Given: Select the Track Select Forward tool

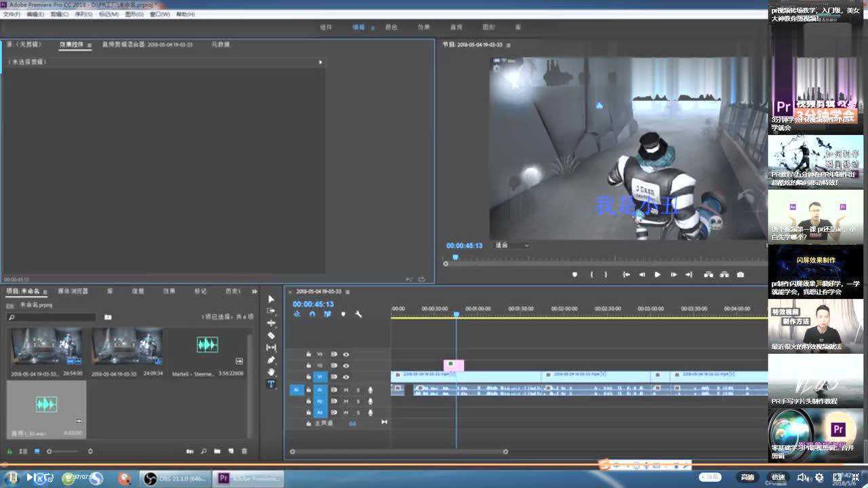Looking at the screenshot, I should [x=271, y=310].
